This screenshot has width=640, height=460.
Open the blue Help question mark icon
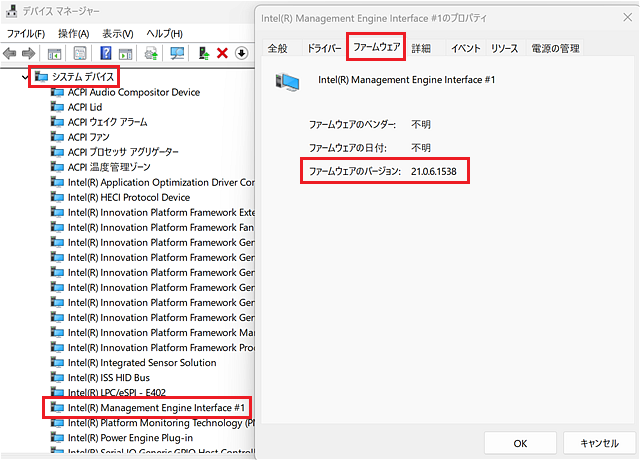click(x=106, y=53)
